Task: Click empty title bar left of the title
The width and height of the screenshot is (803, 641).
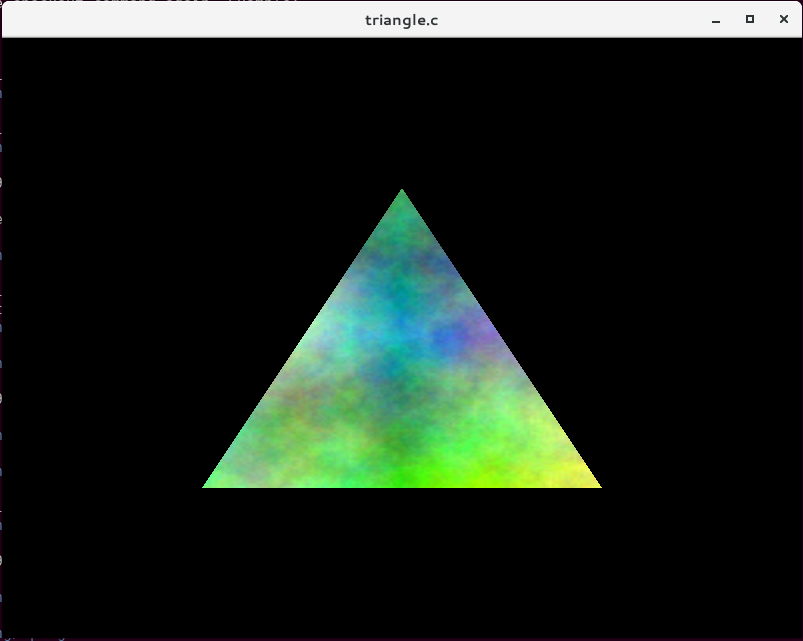Action: tap(180, 20)
